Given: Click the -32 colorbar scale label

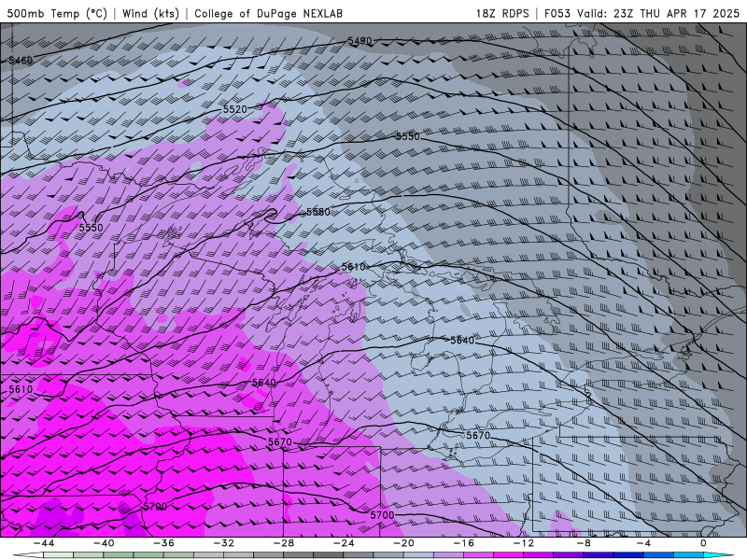Looking at the screenshot, I should 223,543.
